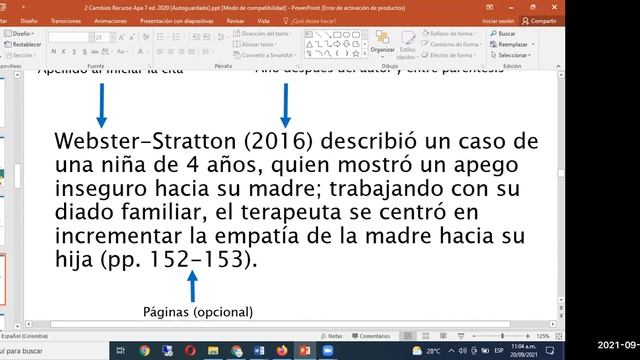The width and height of the screenshot is (640, 360).
Task: Select the text box shape in gallery
Action: 309,35
